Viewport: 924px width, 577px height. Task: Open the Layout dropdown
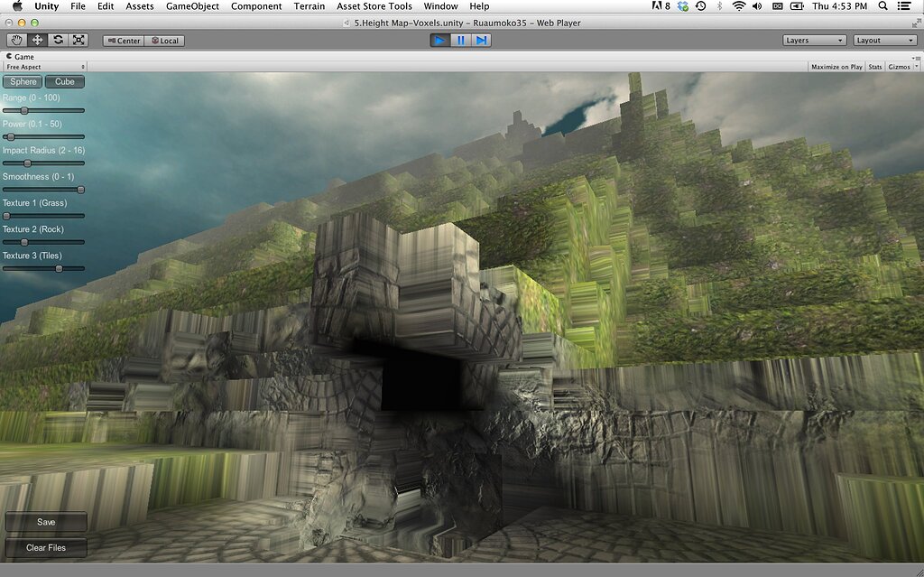pos(883,40)
